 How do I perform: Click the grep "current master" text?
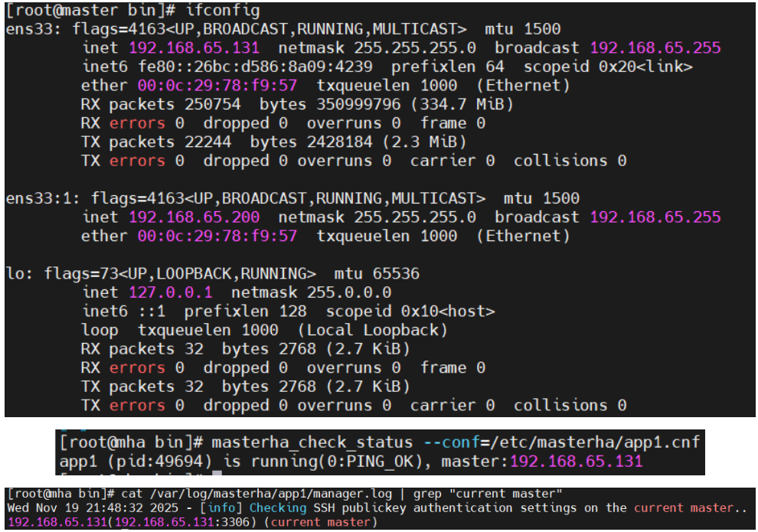coord(487,494)
